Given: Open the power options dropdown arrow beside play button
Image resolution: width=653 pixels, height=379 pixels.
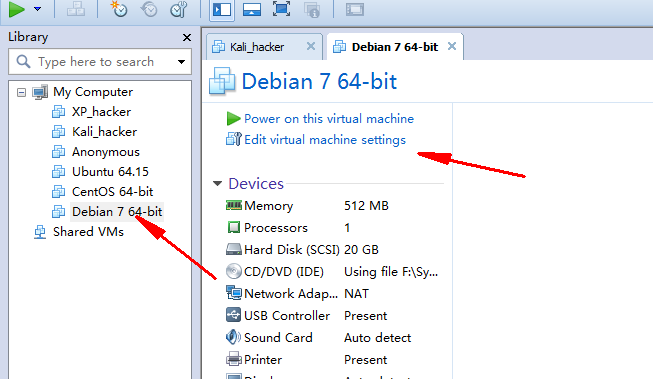Looking at the screenshot, I should pos(37,9).
